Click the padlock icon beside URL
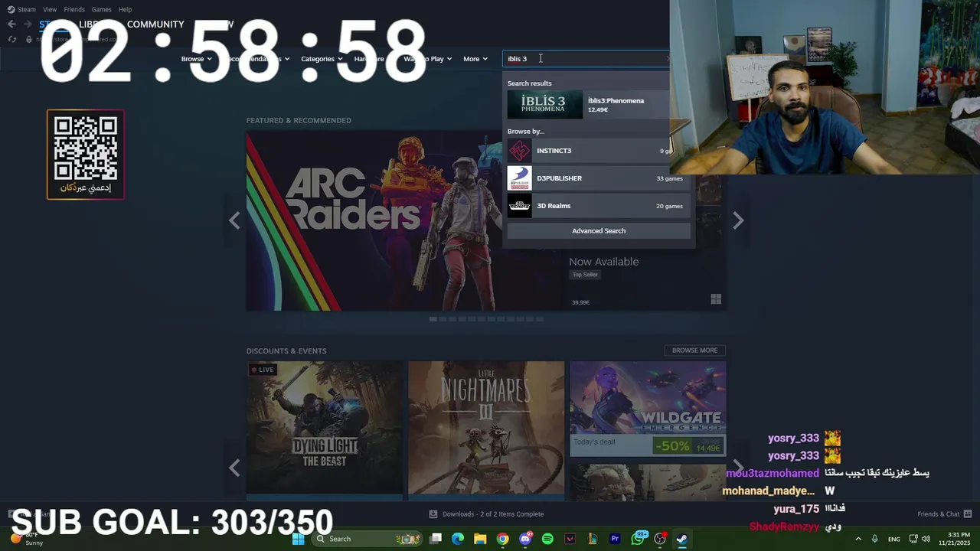Viewport: 980px width, 551px height. (x=29, y=39)
